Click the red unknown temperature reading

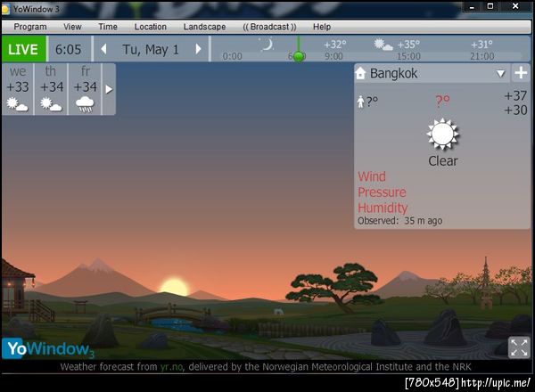point(442,102)
